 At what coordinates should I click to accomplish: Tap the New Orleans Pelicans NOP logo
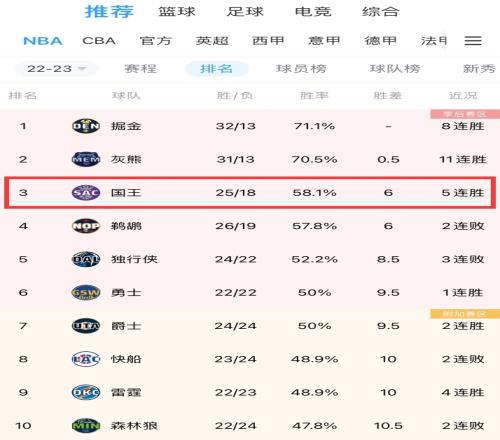(x=86, y=226)
